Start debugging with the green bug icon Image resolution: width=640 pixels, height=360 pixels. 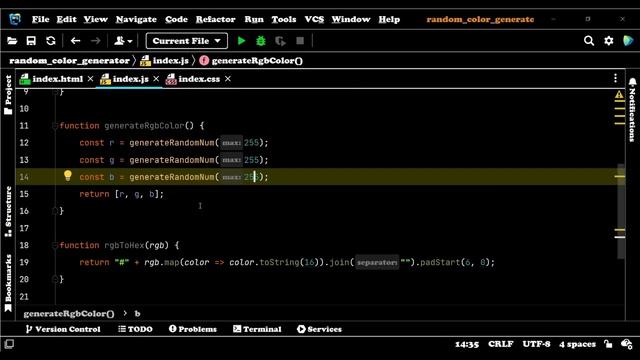click(260, 41)
